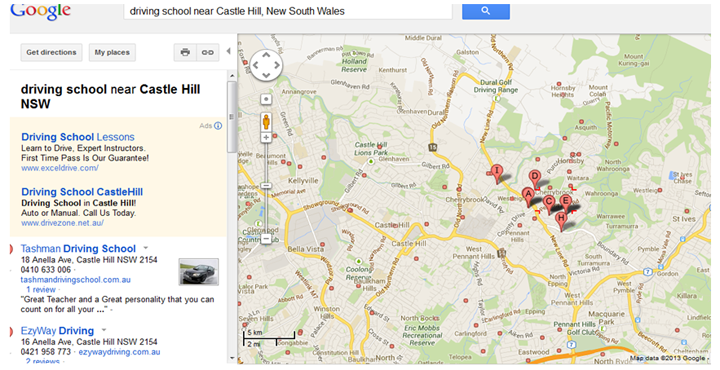
Task: Click the Street View pegman icon
Action: (266, 122)
